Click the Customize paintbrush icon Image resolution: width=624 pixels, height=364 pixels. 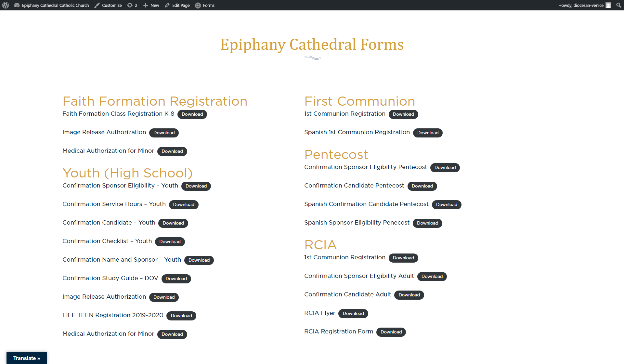[x=97, y=5]
